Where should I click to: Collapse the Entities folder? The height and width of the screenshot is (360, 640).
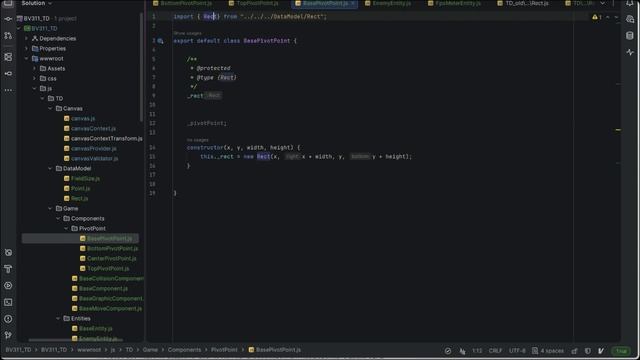point(58,318)
